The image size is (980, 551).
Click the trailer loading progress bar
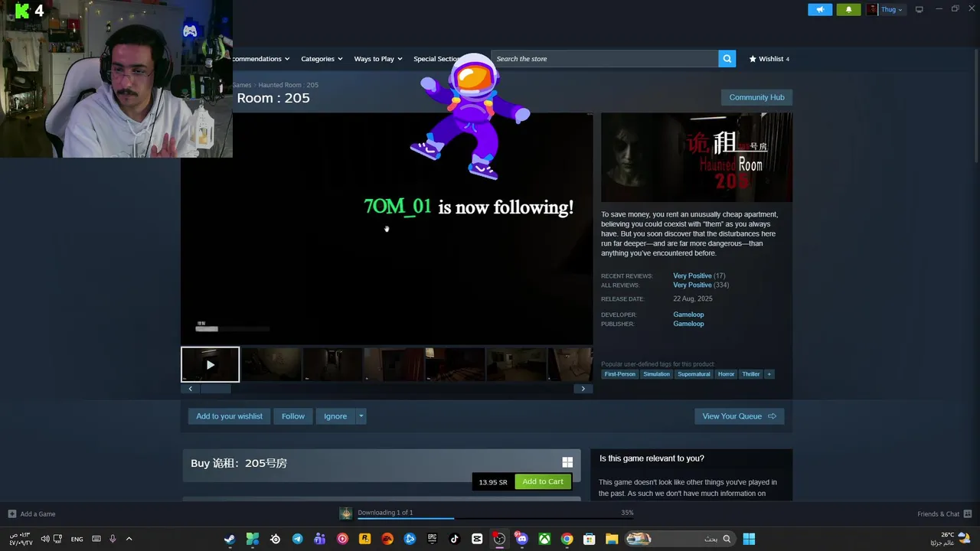click(x=233, y=329)
